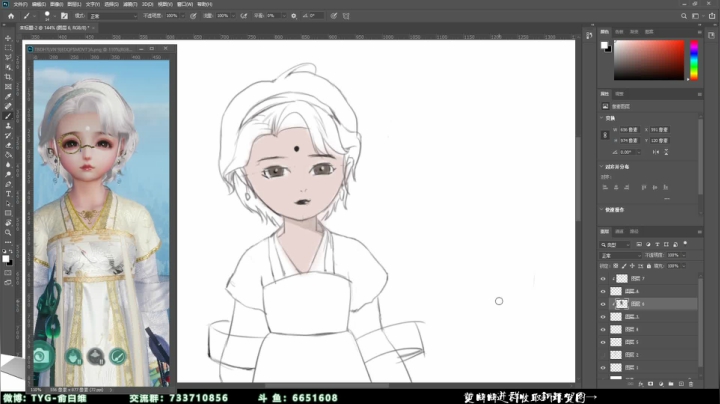
Task: Toggle lock all layer icon
Action: (x=649, y=266)
